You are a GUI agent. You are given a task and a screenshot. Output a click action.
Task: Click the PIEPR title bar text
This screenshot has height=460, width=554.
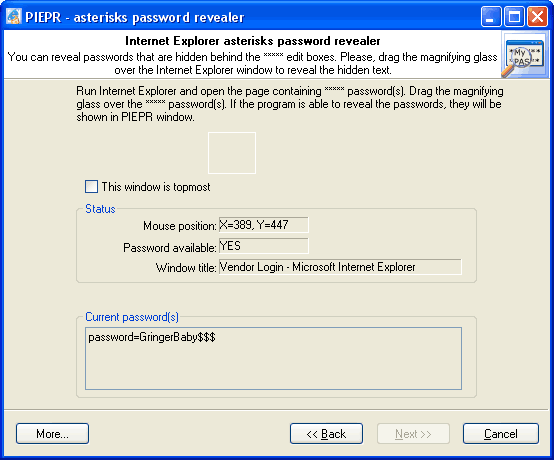(x=135, y=17)
